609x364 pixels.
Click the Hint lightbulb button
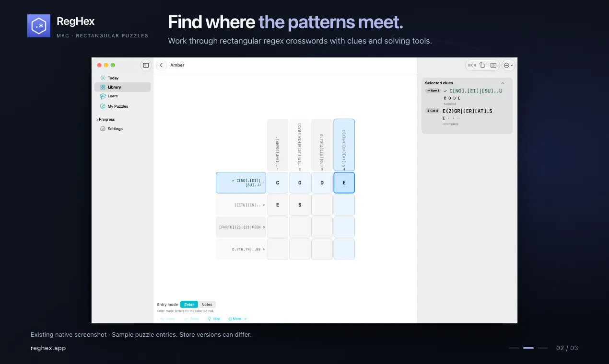click(214, 319)
